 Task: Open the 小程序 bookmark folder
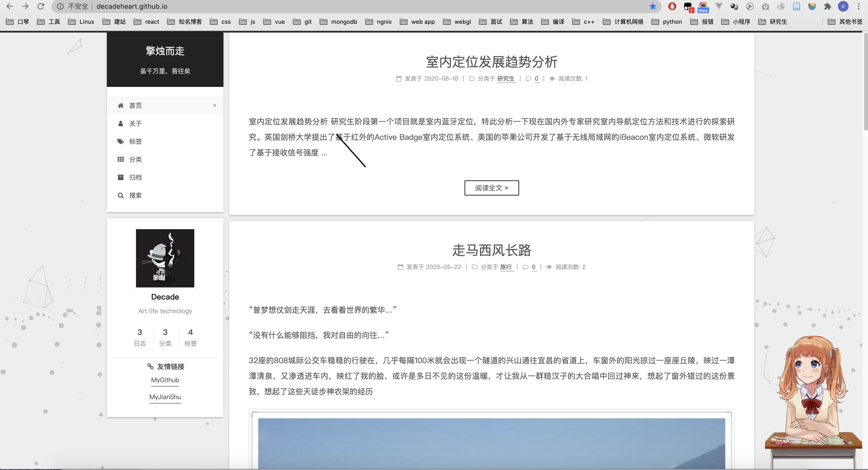736,22
